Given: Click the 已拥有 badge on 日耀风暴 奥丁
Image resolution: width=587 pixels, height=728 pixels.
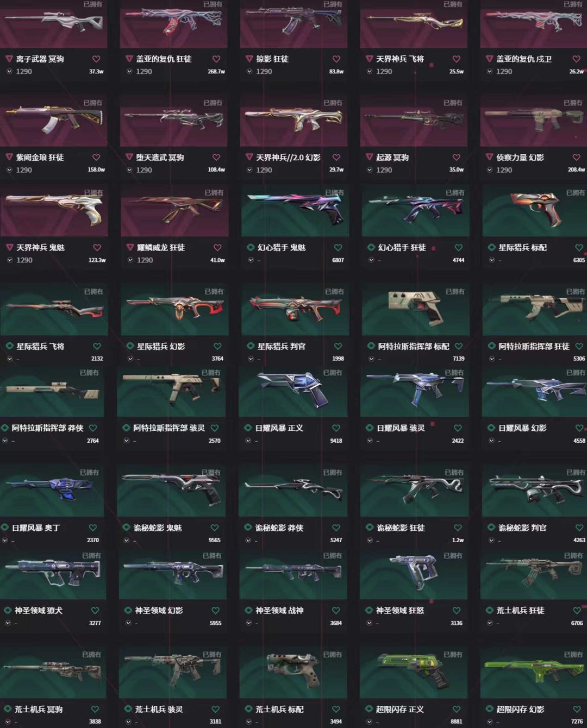Looking at the screenshot, I should pos(89,473).
